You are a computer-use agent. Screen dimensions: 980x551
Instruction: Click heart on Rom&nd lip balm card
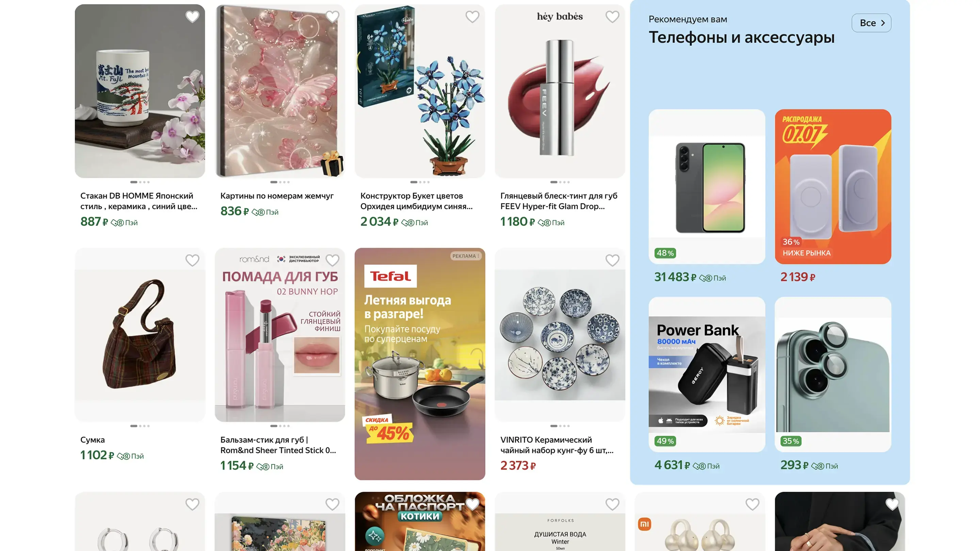point(332,261)
